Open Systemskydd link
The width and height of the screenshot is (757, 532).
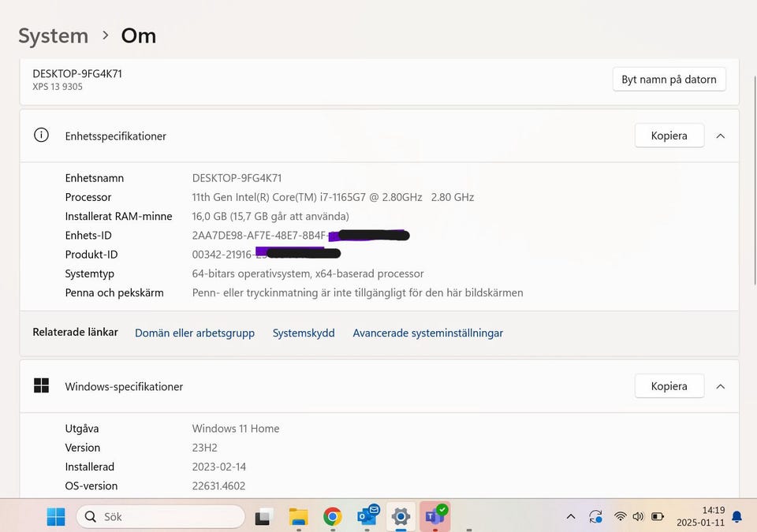(304, 333)
